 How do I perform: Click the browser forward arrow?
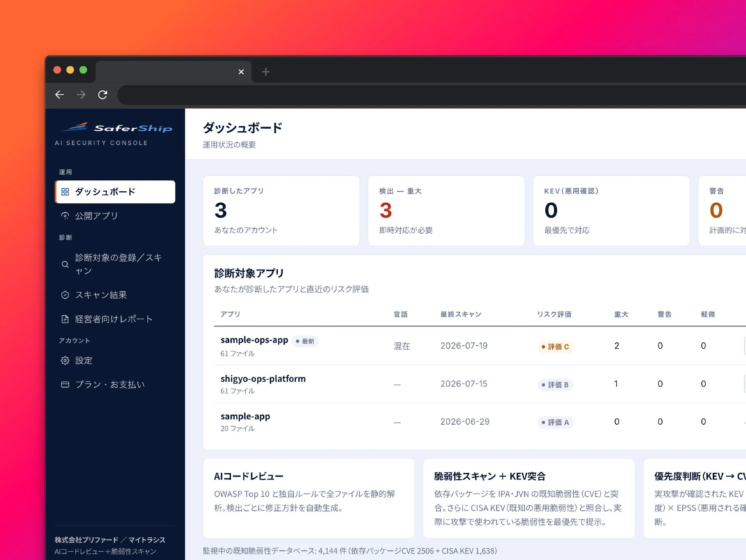pyautogui.click(x=81, y=94)
